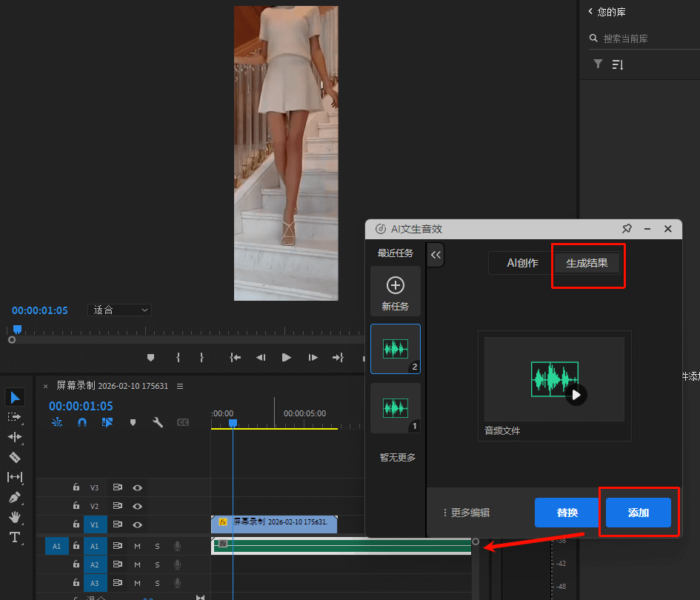
Task: Click the program monitor scrub bar playhead
Action: pyautogui.click(x=17, y=329)
